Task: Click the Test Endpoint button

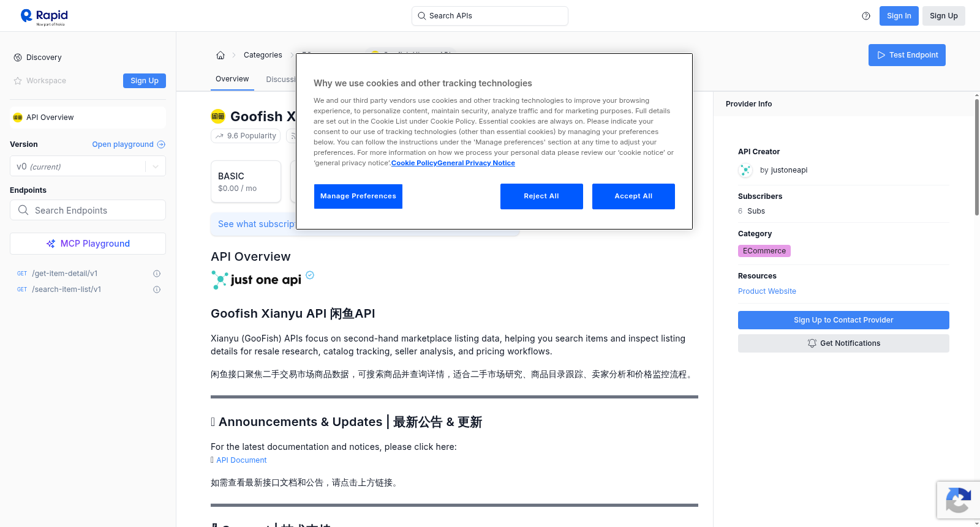Action: [907, 55]
